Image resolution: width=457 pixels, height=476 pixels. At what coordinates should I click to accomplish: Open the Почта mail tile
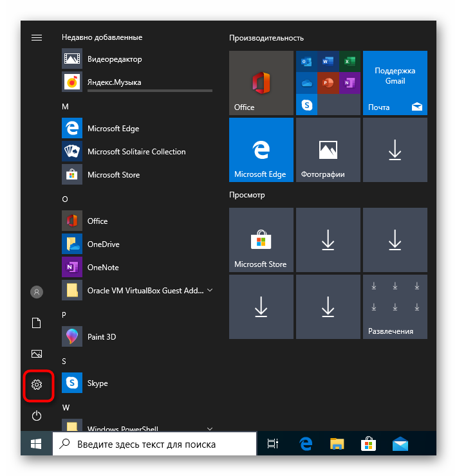pos(395,83)
